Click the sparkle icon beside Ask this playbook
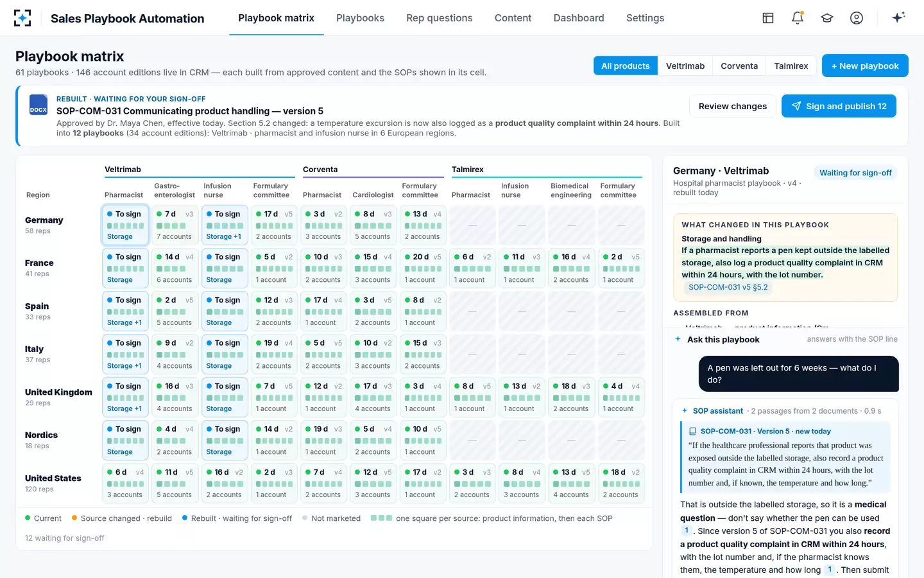 [678, 339]
